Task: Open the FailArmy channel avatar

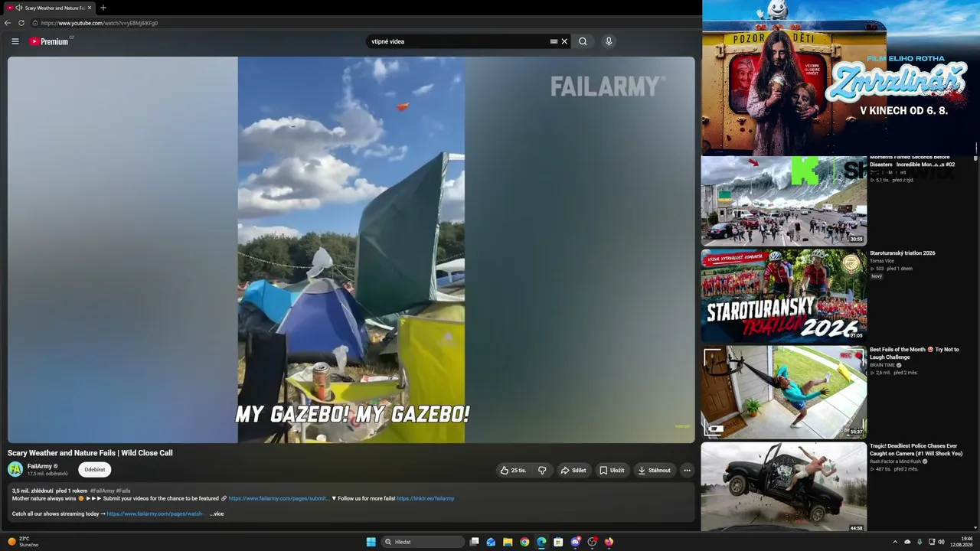Action: (x=15, y=469)
